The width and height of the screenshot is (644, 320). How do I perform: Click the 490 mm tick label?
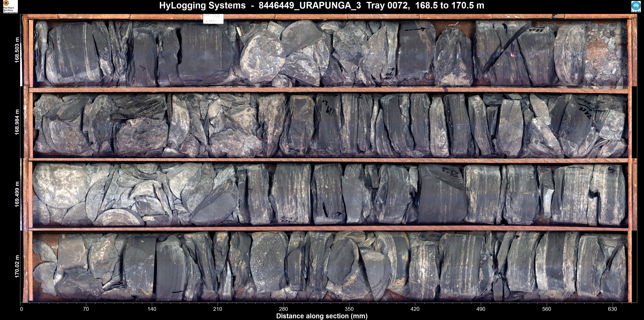click(481, 309)
